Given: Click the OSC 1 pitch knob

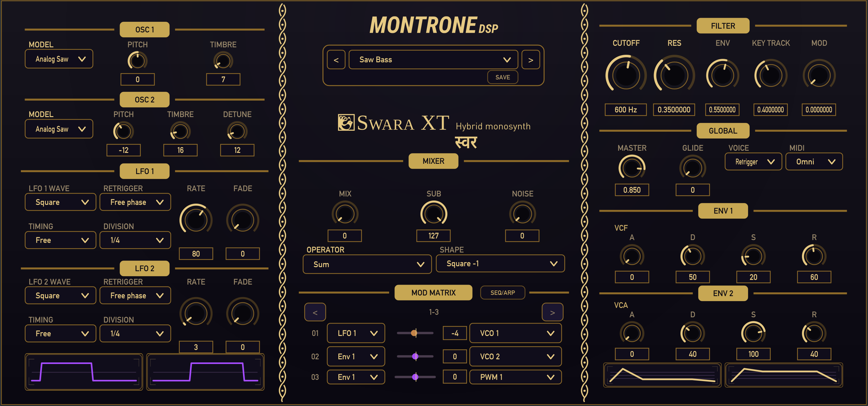Looking at the screenshot, I should coord(137,61).
